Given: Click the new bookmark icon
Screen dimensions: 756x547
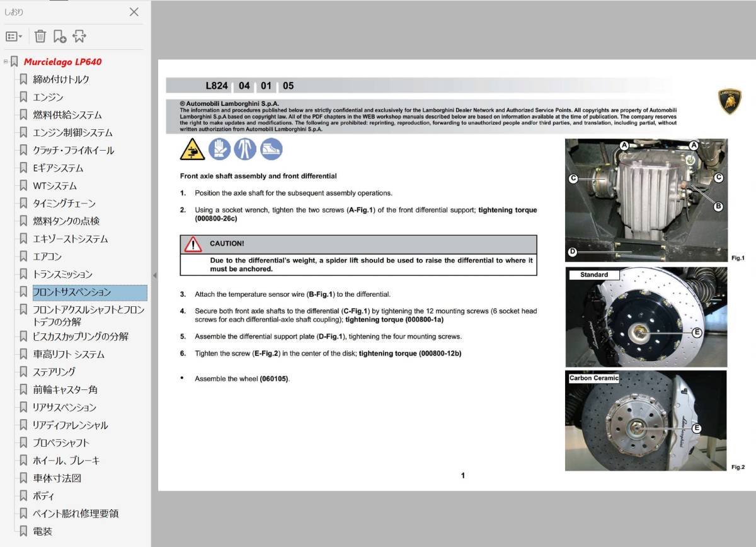Looking at the screenshot, I should (60, 37).
